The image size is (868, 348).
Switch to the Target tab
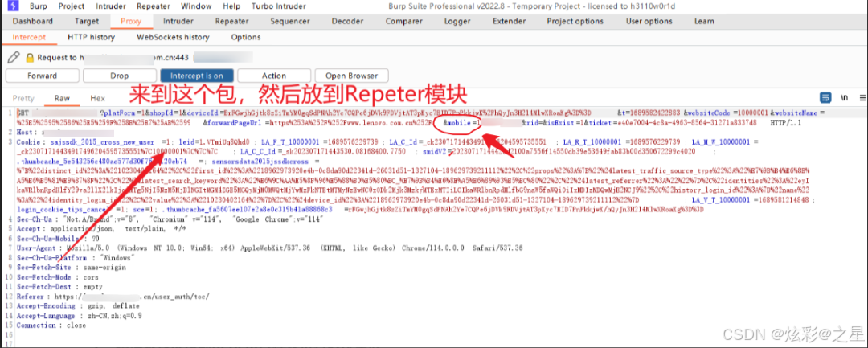click(86, 21)
